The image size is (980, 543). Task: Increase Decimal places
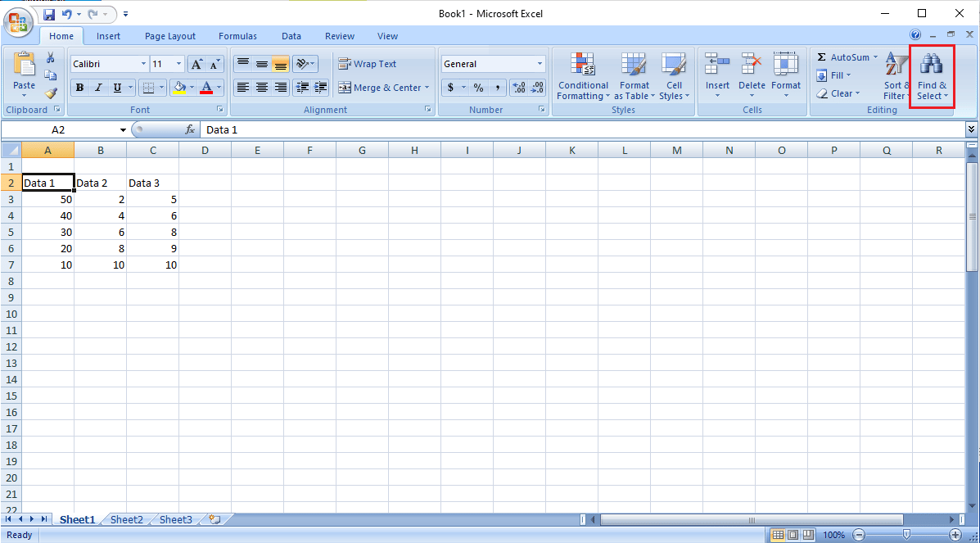coord(519,88)
